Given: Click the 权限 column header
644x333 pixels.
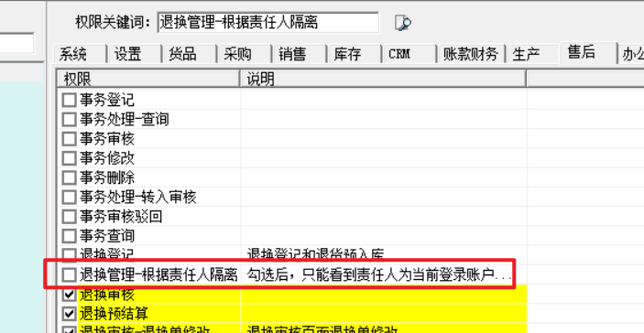Looking at the screenshot, I should point(147,79).
